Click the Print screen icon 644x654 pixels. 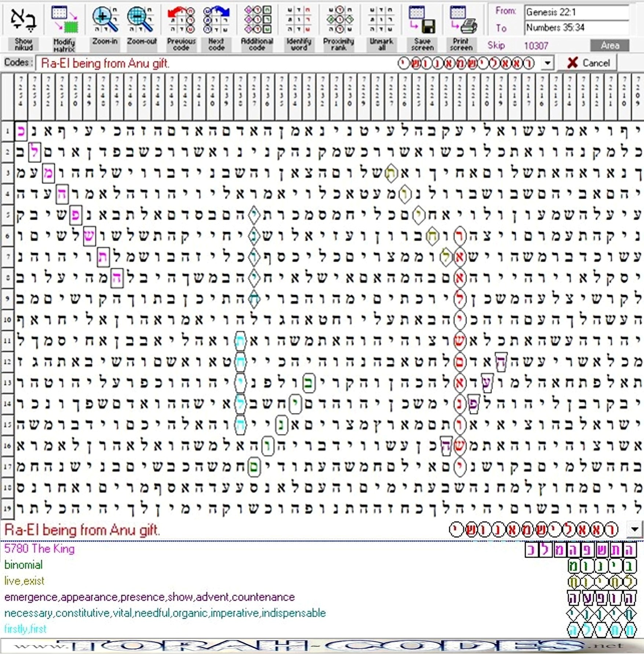click(x=463, y=20)
